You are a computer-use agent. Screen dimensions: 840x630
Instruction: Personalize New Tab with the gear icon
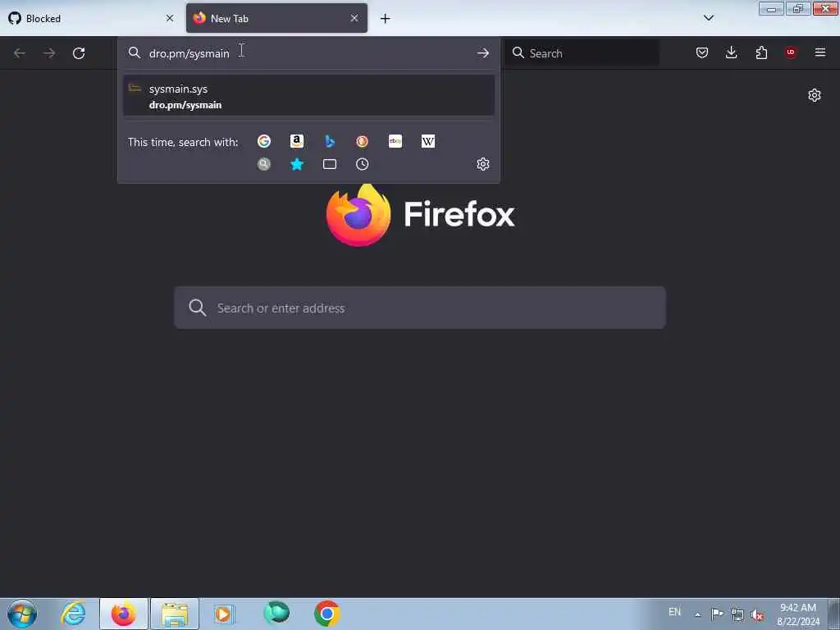pos(815,95)
